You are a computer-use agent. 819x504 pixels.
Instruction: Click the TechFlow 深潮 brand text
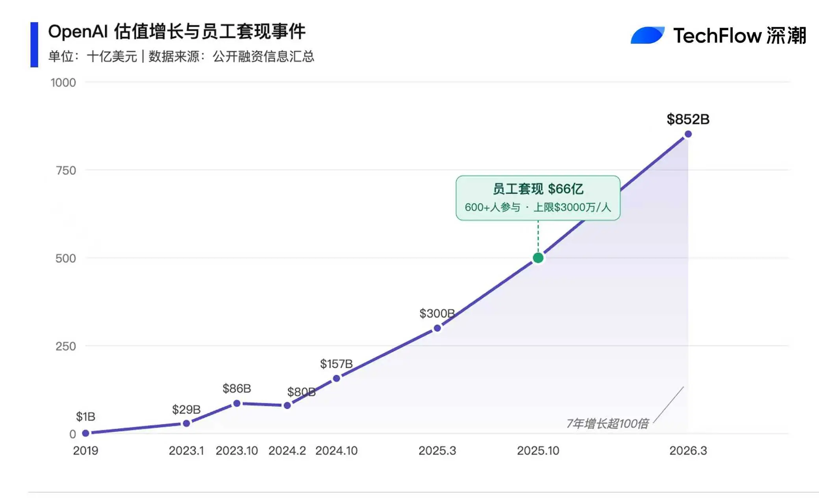click(740, 35)
